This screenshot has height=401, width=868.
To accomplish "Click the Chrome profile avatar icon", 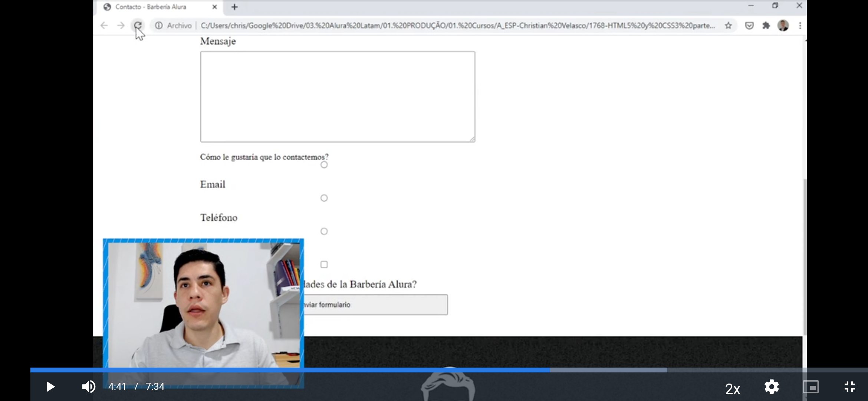I will (x=783, y=25).
